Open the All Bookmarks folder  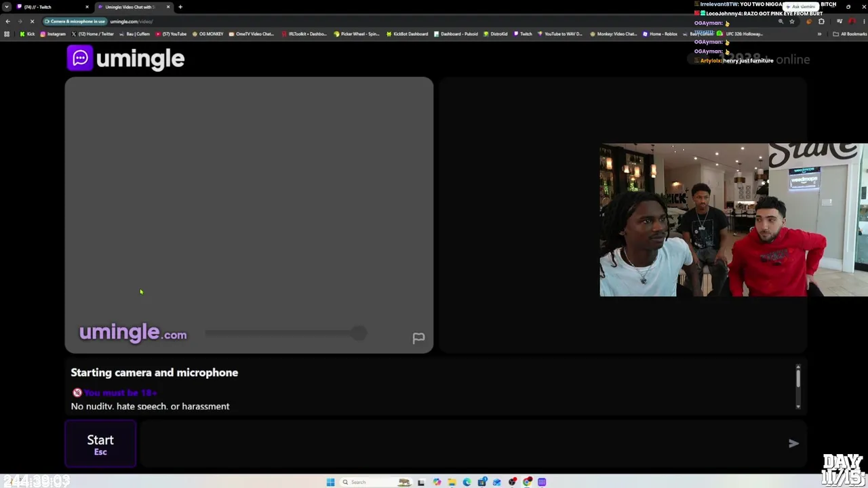(x=849, y=34)
